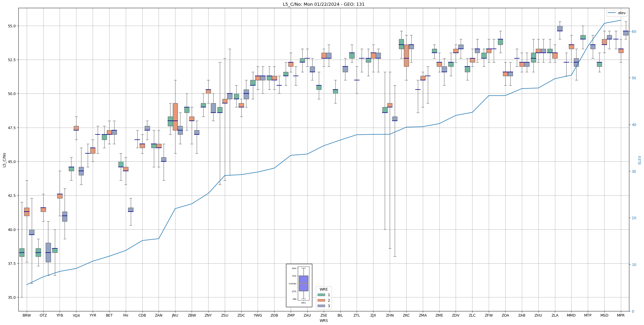The width and height of the screenshot is (644, 325).
Task: Click the ZHN station tick label
Action: pyautogui.click(x=390, y=315)
